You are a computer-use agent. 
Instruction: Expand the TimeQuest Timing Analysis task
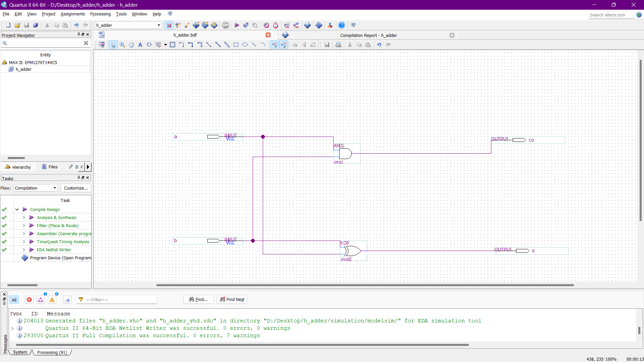(x=24, y=242)
